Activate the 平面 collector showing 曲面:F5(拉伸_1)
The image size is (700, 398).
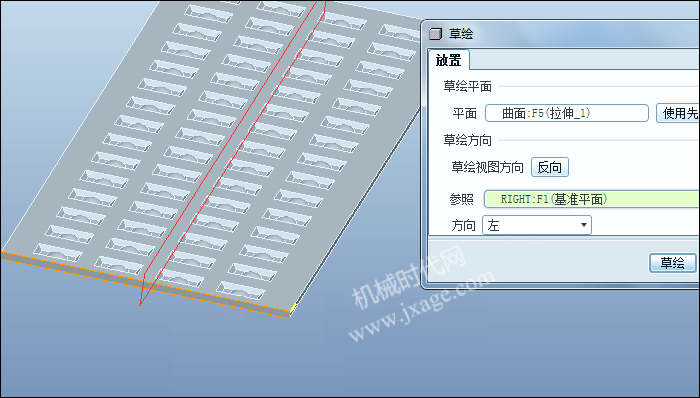pyautogui.click(x=567, y=113)
